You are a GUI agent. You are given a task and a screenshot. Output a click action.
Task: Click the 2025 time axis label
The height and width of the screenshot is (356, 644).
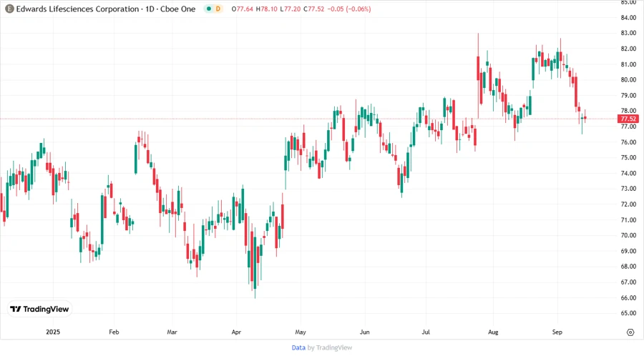52,332
